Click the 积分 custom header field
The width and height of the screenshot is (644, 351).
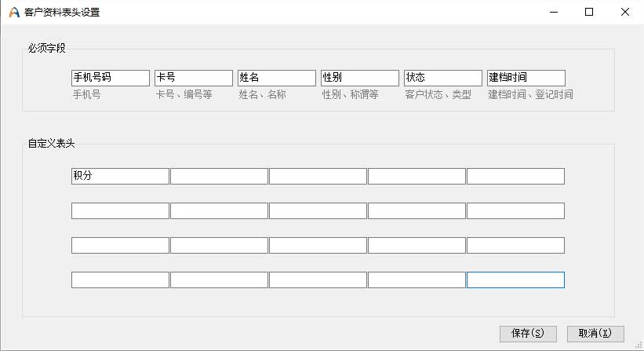[120, 176]
